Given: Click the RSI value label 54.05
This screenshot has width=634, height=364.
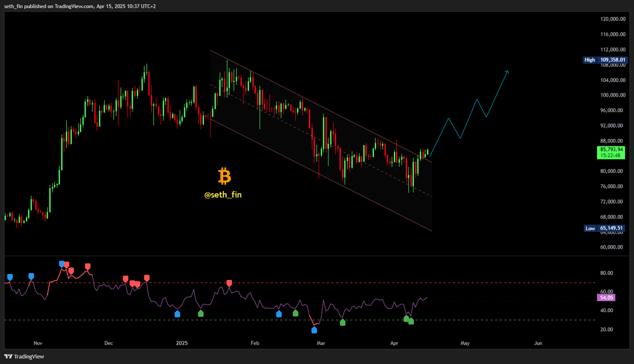Looking at the screenshot, I should click(605, 297).
